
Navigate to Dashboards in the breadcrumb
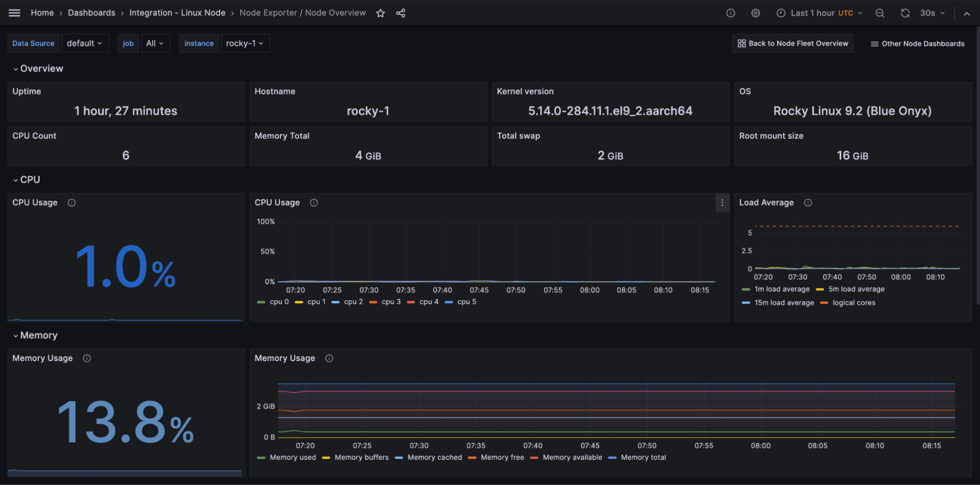coord(91,13)
